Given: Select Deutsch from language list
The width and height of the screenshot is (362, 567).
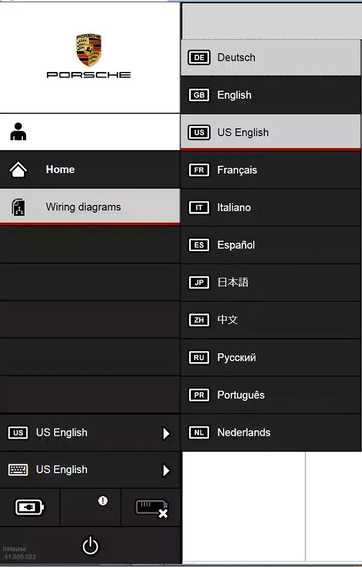Looking at the screenshot, I should pyautogui.click(x=271, y=57).
